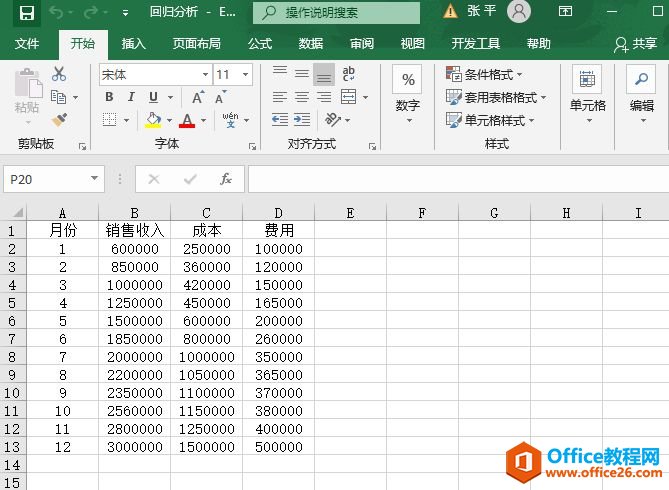Switch to the 插入 tab
Screen dimensions: 669x490
pyautogui.click(x=134, y=44)
